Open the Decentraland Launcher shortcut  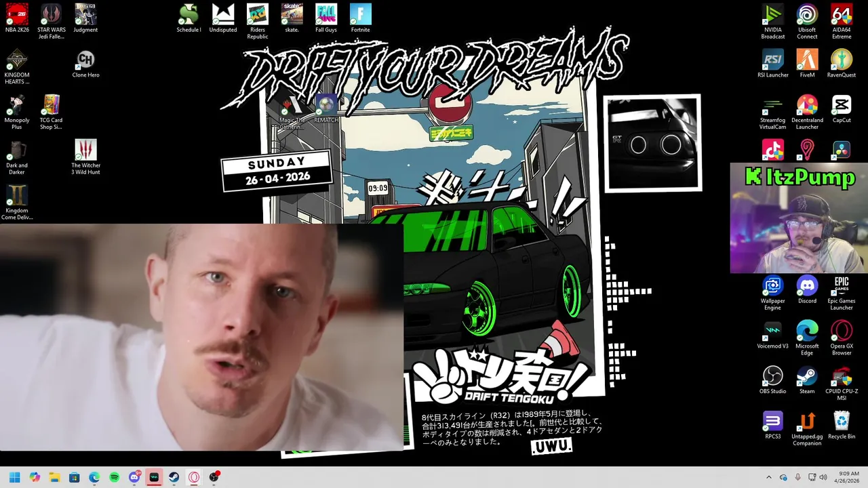click(x=807, y=113)
